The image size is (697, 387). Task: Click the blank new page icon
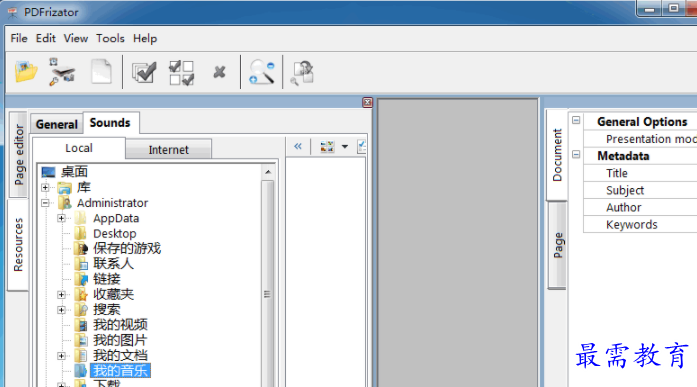tap(101, 72)
